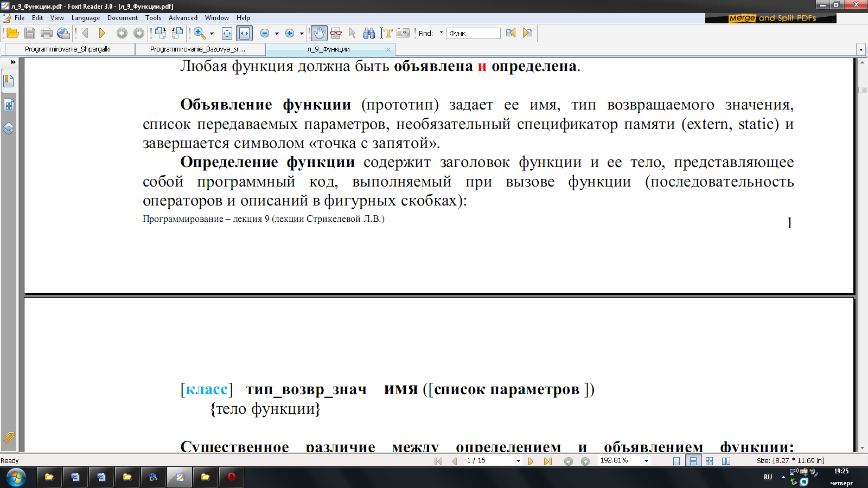The width and height of the screenshot is (868, 488).
Task: Find next match using arrow icon
Action: coord(527,33)
